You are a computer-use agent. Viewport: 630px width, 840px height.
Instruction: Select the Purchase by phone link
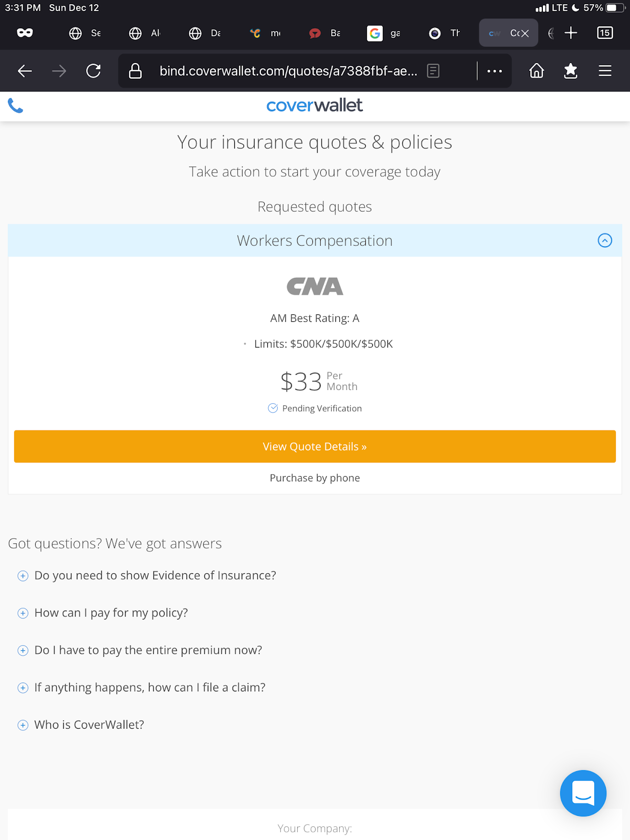click(315, 478)
